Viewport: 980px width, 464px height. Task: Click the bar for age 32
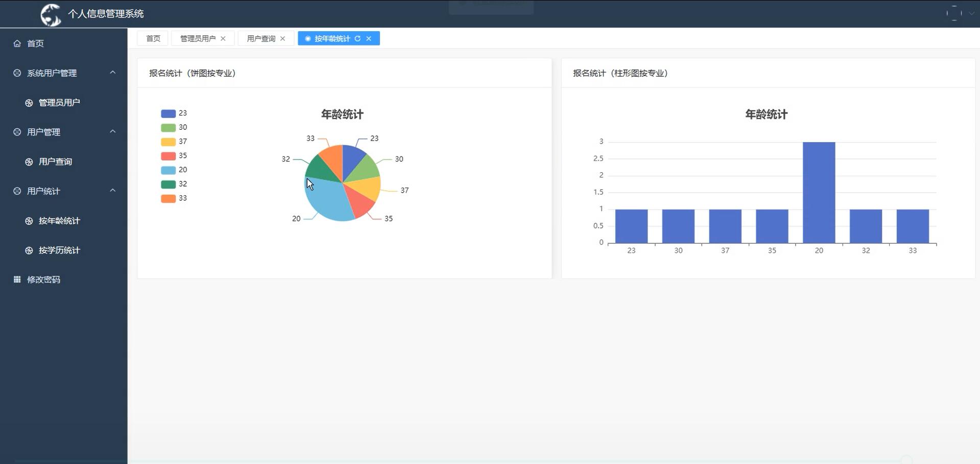click(866, 226)
